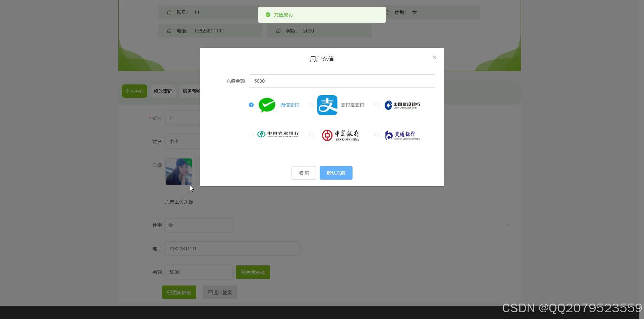
Task: Click the uploaded avatar thumbnail
Action: click(179, 172)
